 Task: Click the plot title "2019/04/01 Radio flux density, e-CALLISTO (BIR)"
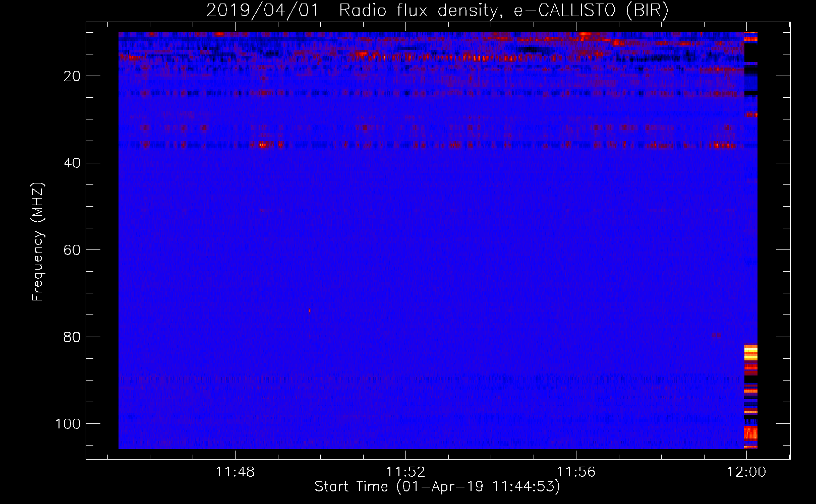(x=437, y=10)
